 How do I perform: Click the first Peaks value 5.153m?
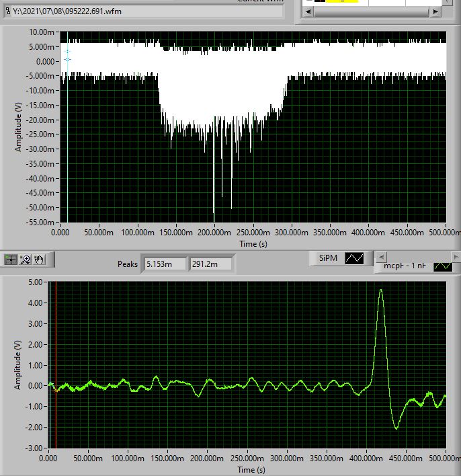[165, 264]
